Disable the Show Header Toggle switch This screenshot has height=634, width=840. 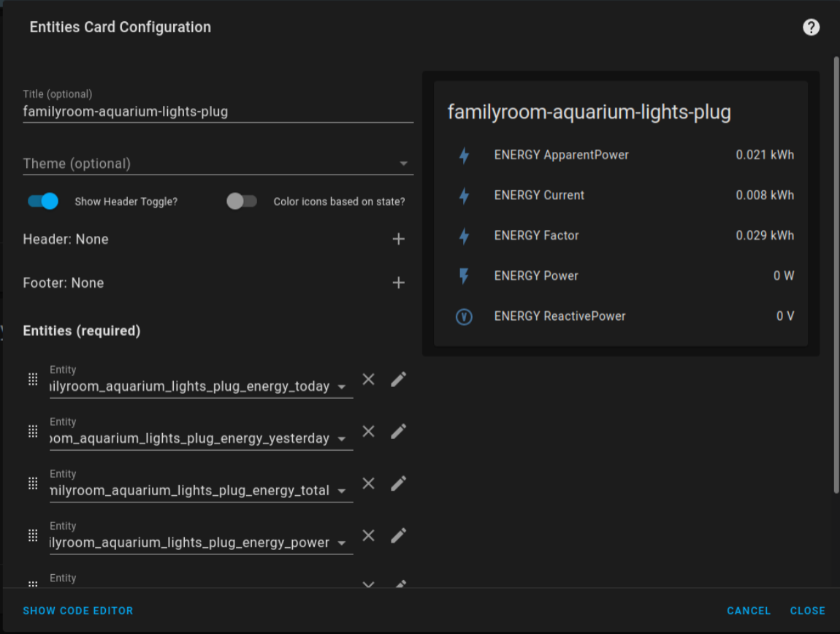point(42,201)
